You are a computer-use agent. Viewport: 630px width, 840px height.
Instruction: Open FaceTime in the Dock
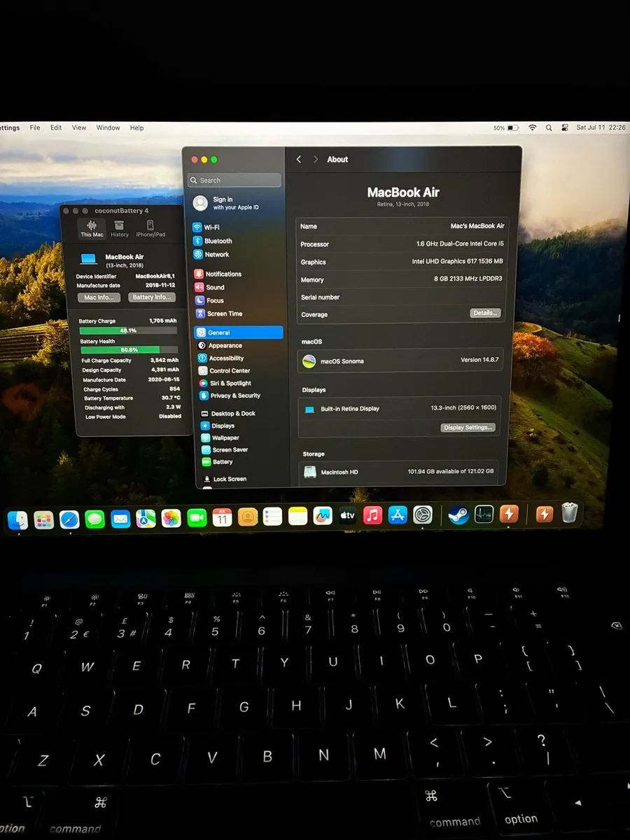[197, 518]
